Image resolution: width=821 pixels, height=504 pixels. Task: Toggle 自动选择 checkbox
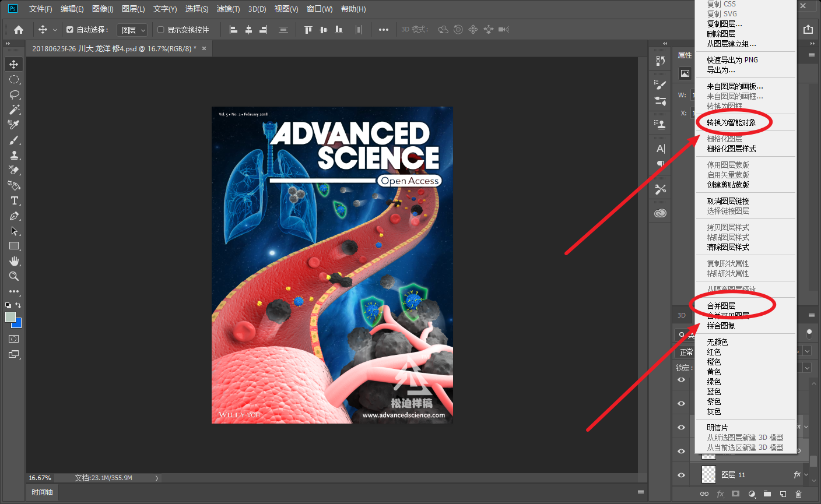pyautogui.click(x=70, y=30)
